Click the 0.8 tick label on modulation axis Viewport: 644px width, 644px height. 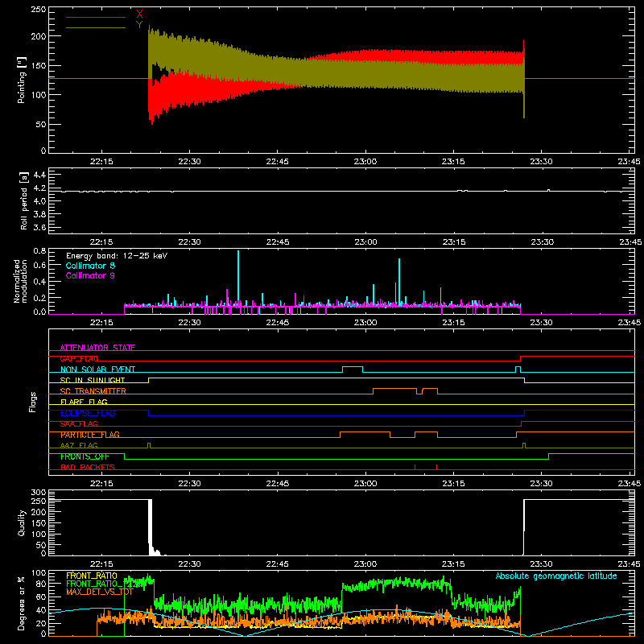[x=39, y=250]
